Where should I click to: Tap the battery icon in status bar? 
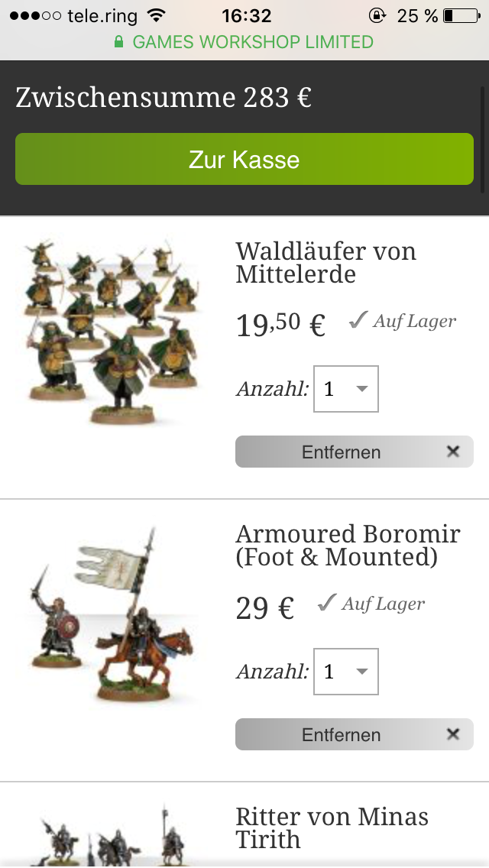pos(461,15)
